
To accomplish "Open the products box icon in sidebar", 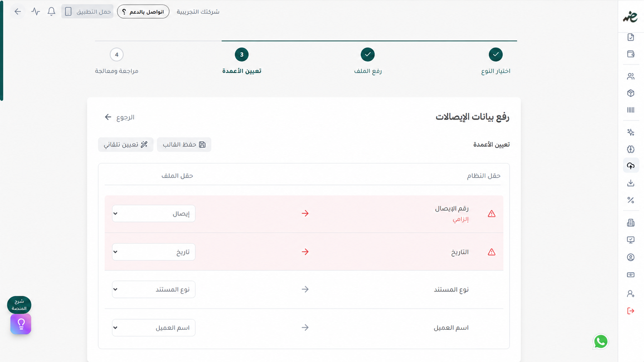I will pyautogui.click(x=631, y=93).
